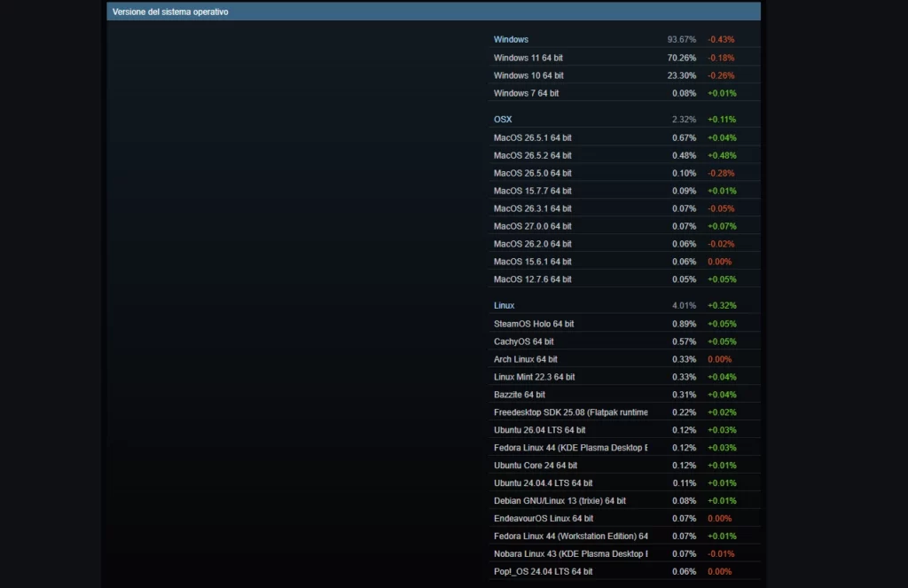Click the Nobara Linux change value -0.01%
The width and height of the screenshot is (908, 588).
point(721,553)
